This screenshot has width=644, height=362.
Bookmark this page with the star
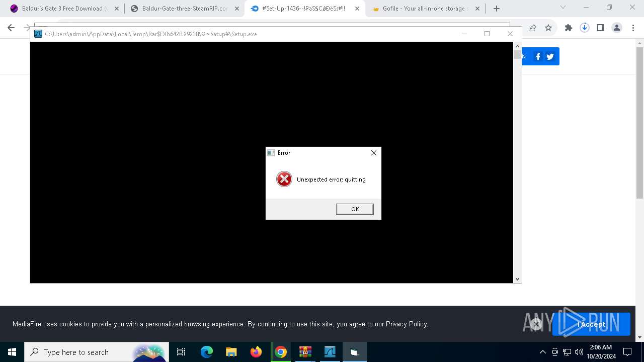548,28
